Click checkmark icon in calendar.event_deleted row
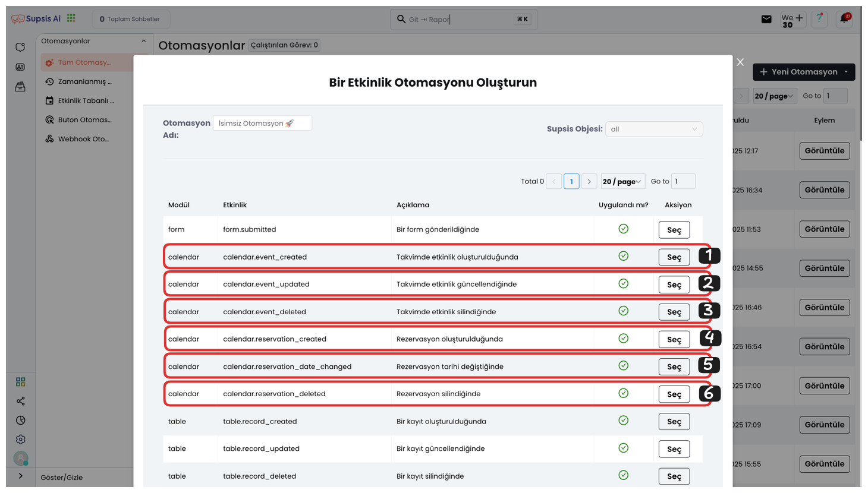The height and width of the screenshot is (493, 868). [623, 311]
